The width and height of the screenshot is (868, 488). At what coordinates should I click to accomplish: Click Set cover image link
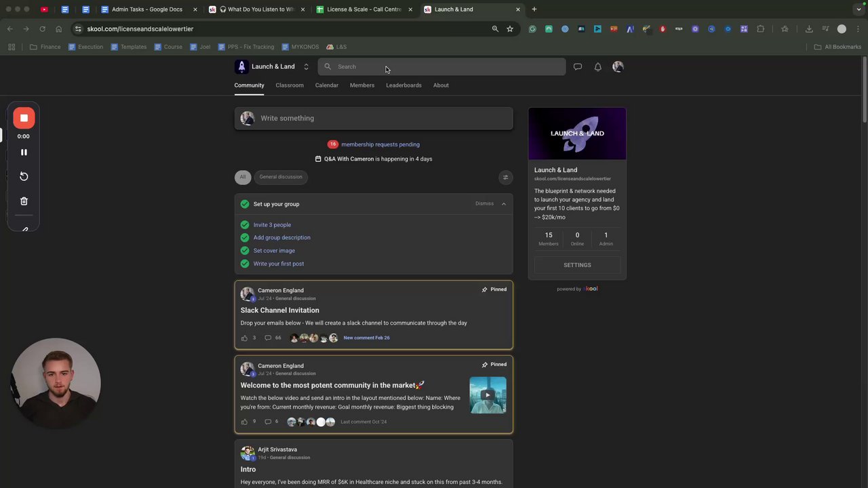tap(274, 251)
